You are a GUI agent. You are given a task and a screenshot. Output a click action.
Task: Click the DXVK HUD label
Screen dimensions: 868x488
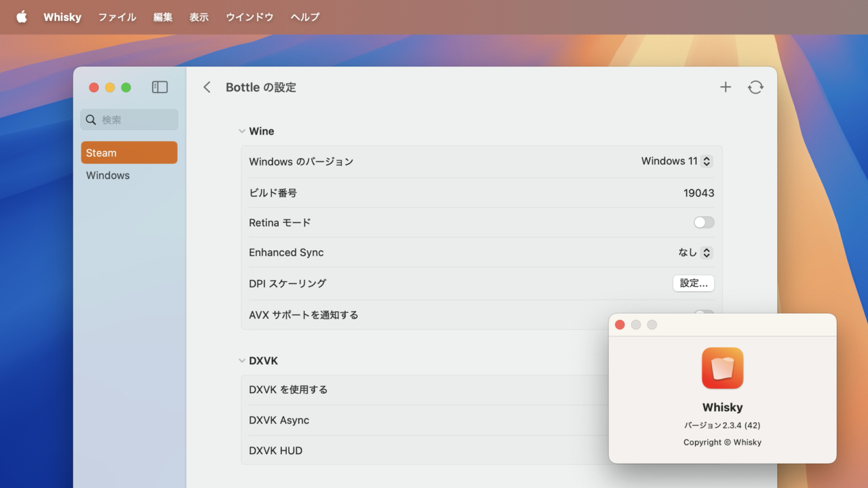coord(275,451)
